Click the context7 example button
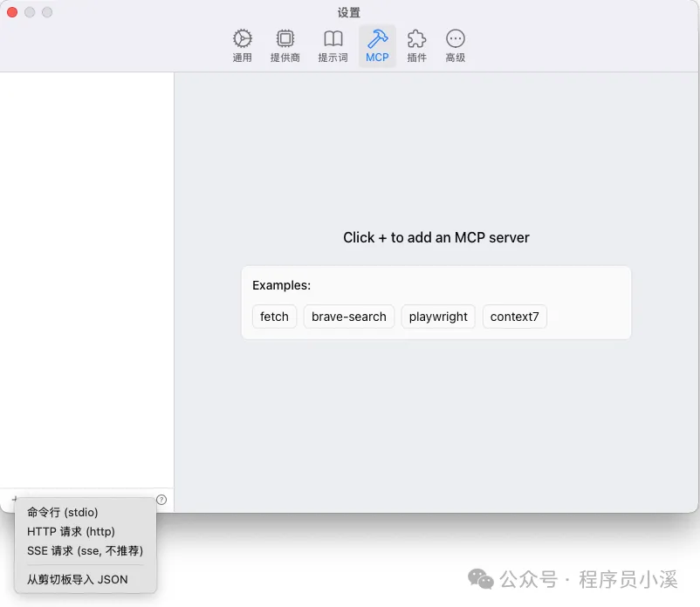 (514, 317)
